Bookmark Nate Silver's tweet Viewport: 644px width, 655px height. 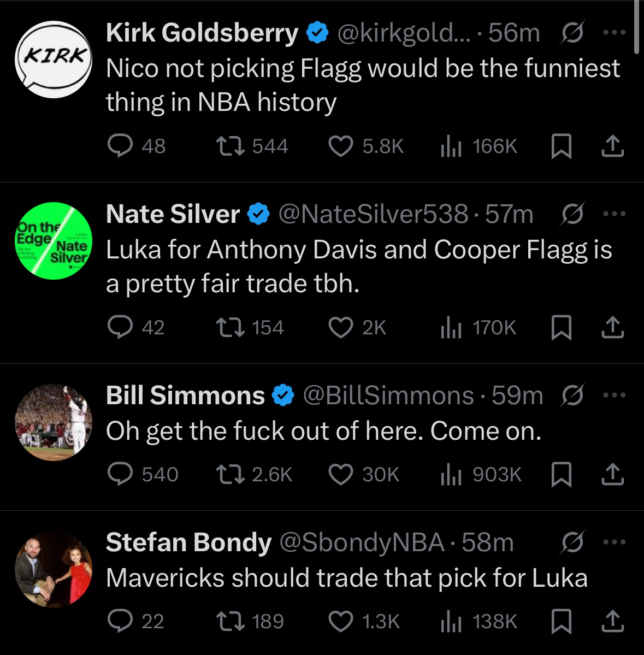coord(560,327)
